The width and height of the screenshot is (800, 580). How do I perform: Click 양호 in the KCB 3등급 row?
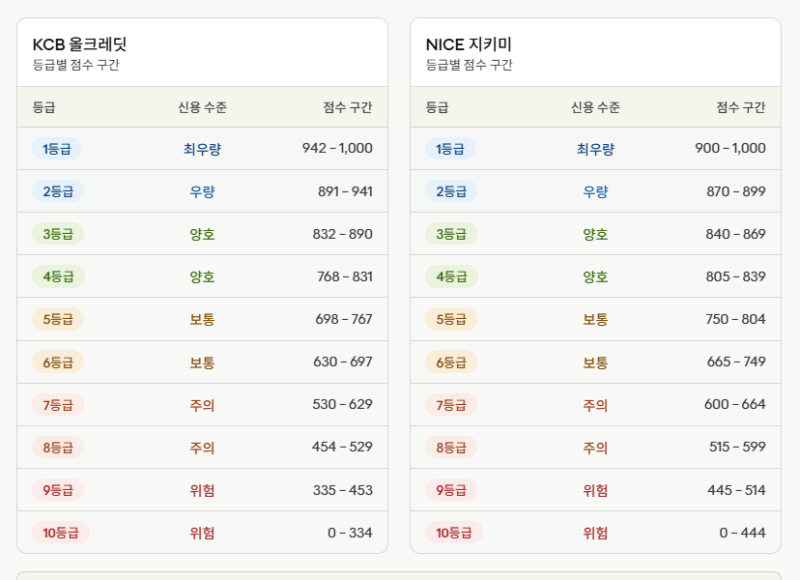pyautogui.click(x=203, y=235)
